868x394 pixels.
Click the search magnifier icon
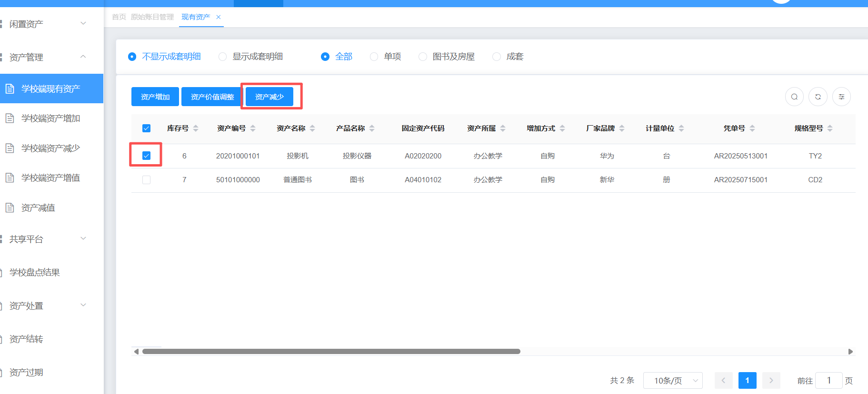[794, 97]
